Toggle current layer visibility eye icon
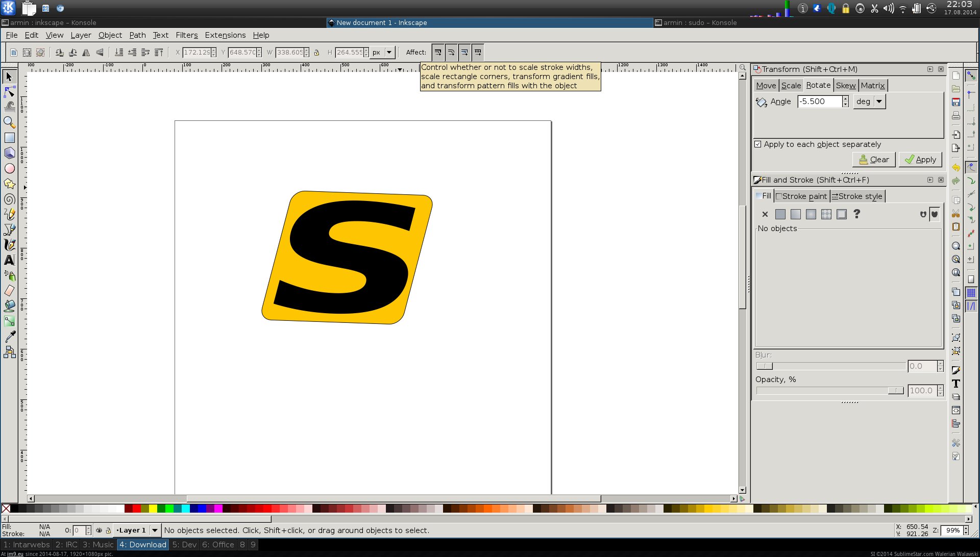Image resolution: width=980 pixels, height=557 pixels. (x=99, y=530)
